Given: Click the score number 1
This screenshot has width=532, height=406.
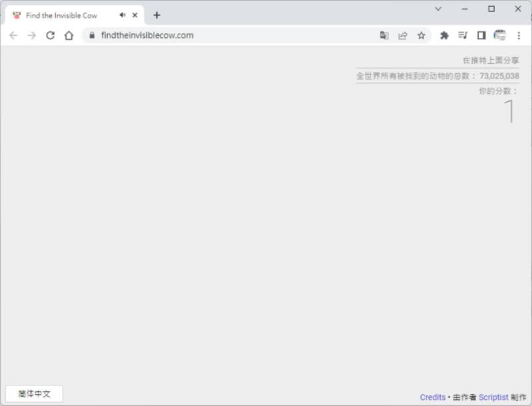Looking at the screenshot, I should [509, 111].
